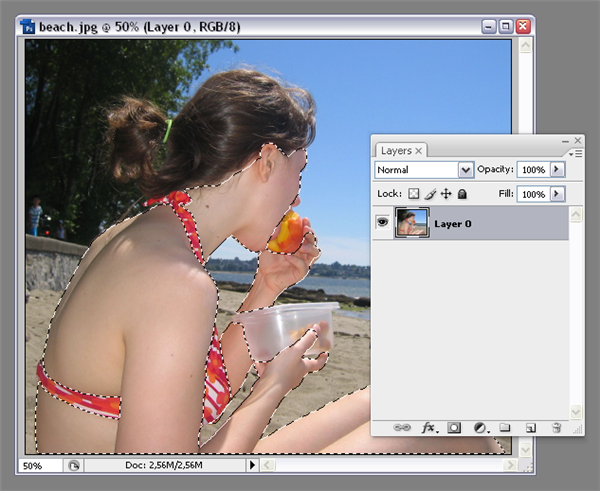This screenshot has height=491, width=600.
Task: Click the Layers panel corner grip
Action: (x=577, y=430)
